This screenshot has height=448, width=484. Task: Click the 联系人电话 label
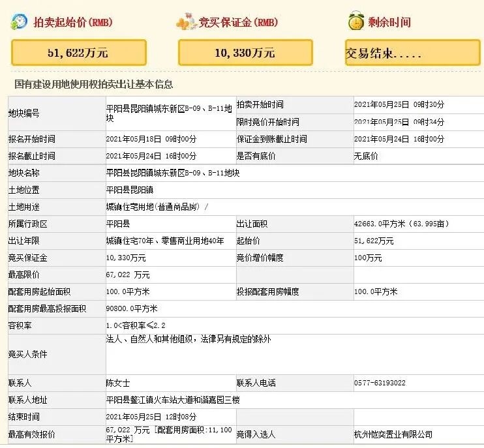click(x=256, y=383)
